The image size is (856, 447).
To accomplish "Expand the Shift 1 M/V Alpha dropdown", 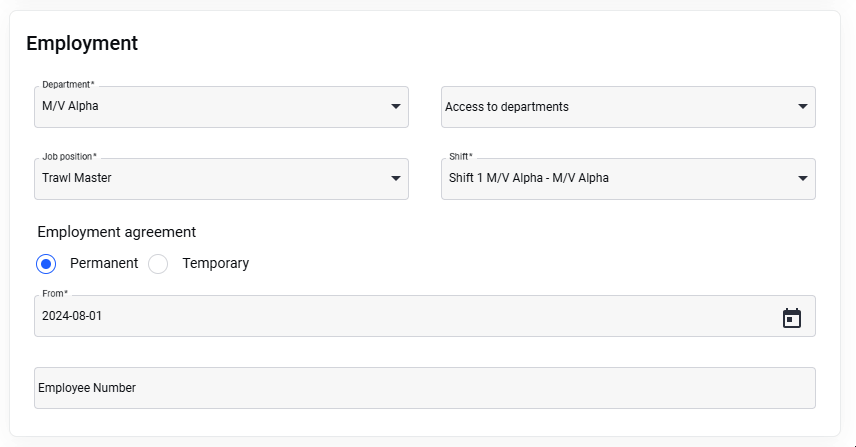I will point(610,179).
